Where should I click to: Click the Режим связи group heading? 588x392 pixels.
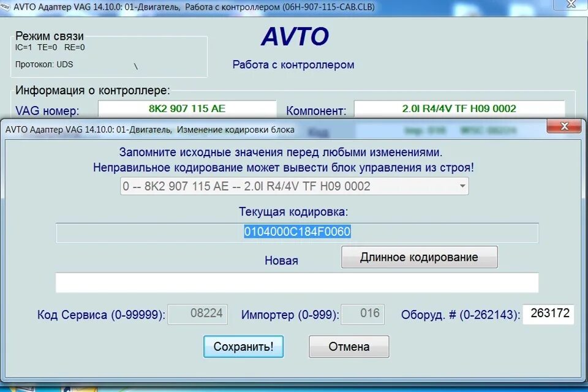pyautogui.click(x=50, y=36)
